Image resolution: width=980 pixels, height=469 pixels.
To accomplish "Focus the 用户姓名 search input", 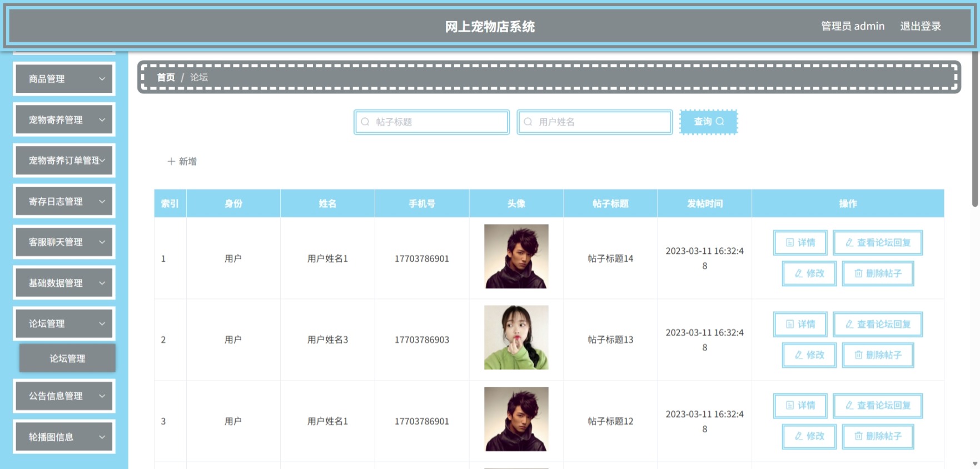I will [x=594, y=122].
